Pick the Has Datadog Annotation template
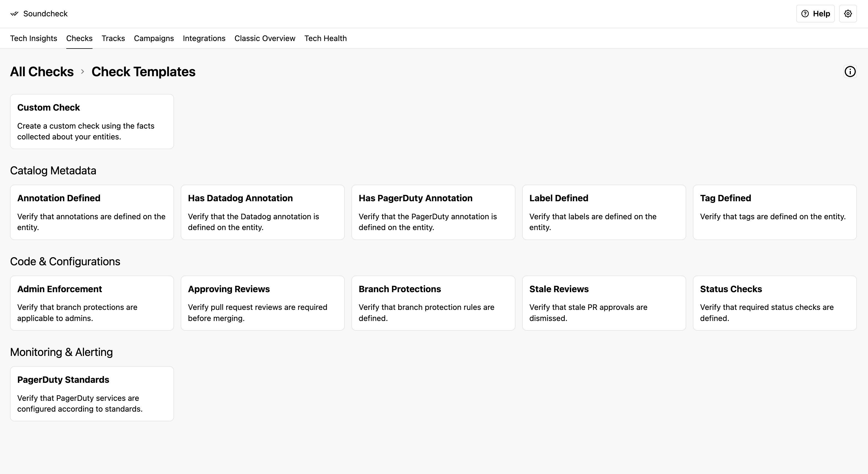868x474 pixels. tap(262, 212)
